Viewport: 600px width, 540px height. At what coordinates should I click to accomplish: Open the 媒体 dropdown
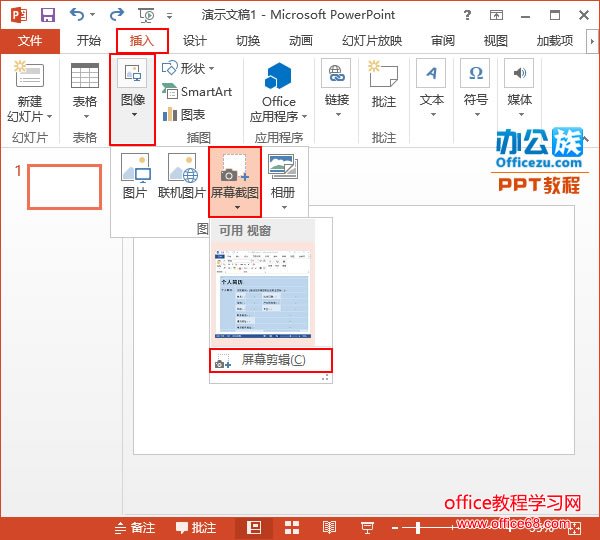click(519, 89)
